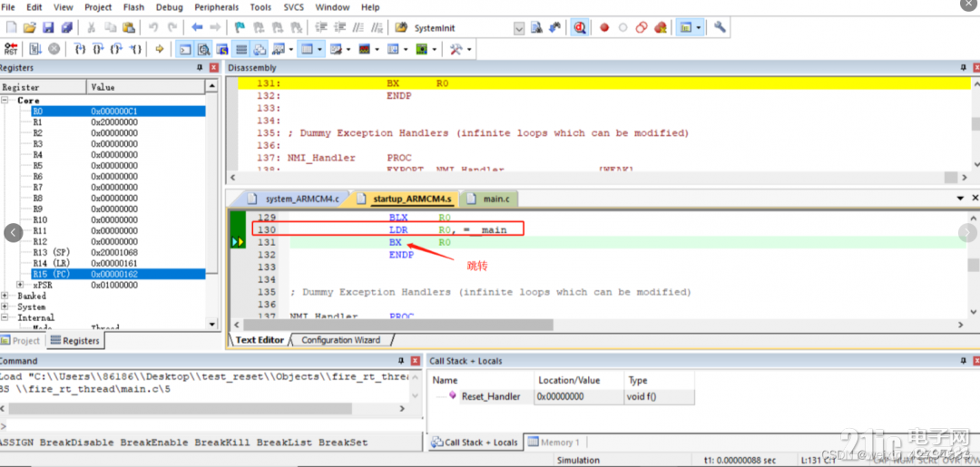Click the Serial windows icon

coord(336,49)
